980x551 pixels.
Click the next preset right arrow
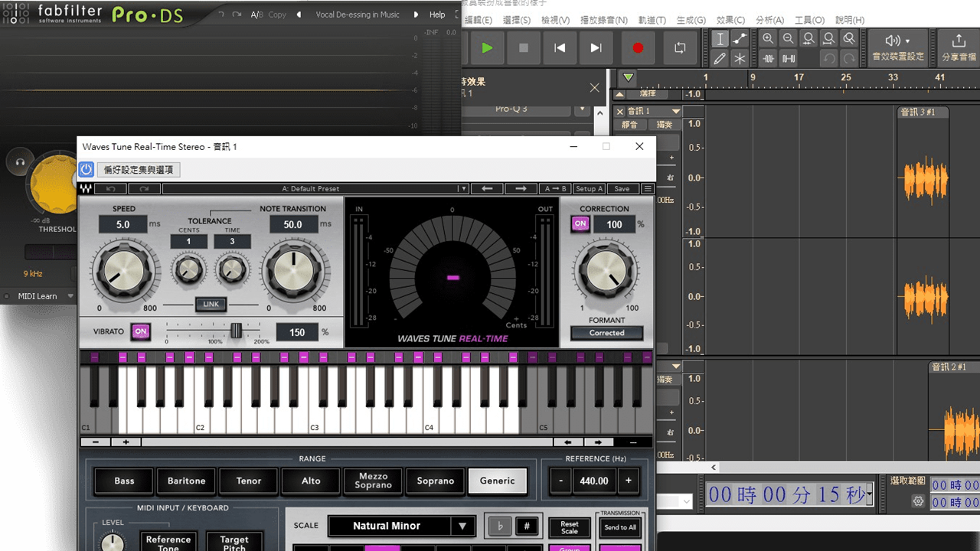(521, 189)
